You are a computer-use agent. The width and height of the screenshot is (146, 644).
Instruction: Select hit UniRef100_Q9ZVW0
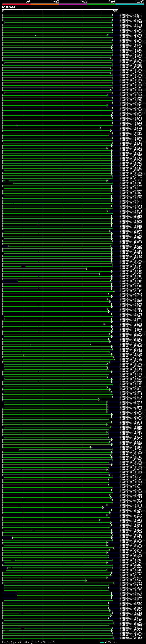pyautogui.click(x=131, y=263)
